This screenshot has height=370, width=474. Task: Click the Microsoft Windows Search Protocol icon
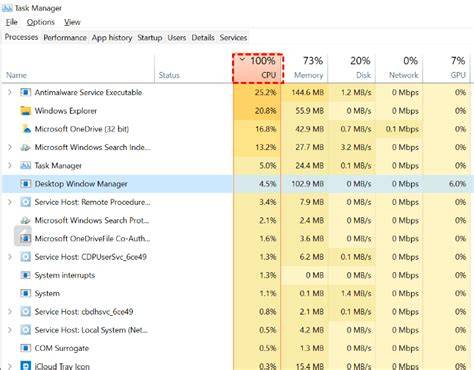[26, 220]
